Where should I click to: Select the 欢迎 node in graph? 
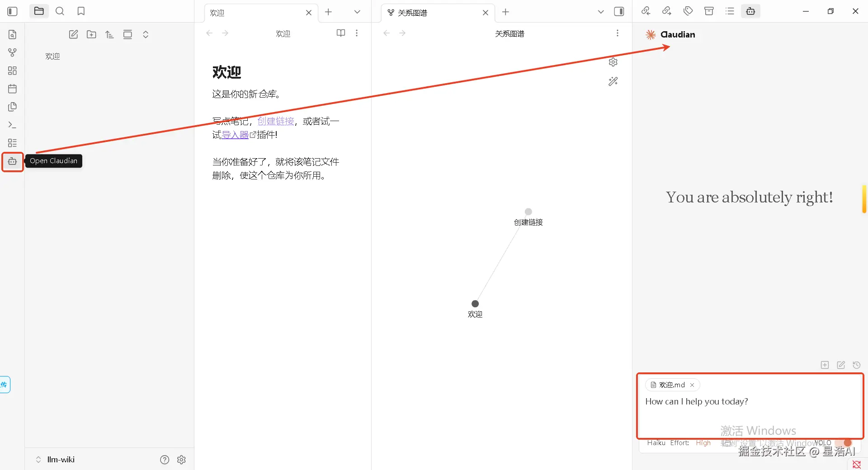475,304
